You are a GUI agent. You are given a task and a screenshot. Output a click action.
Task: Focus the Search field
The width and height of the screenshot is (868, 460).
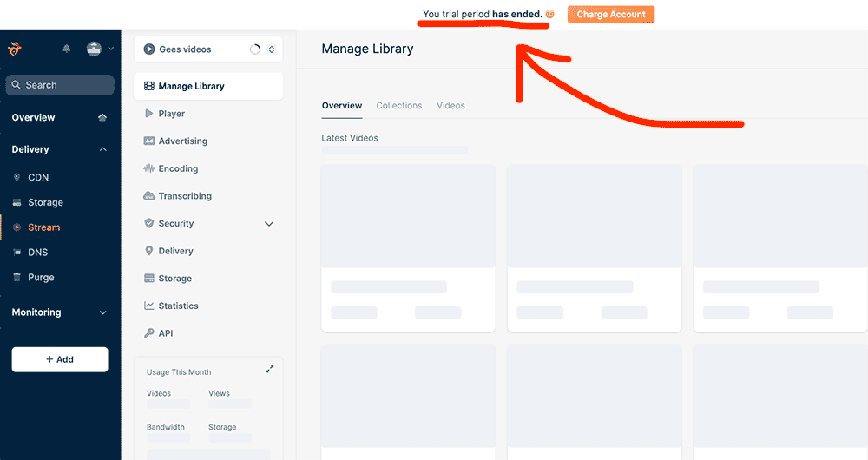(x=60, y=85)
